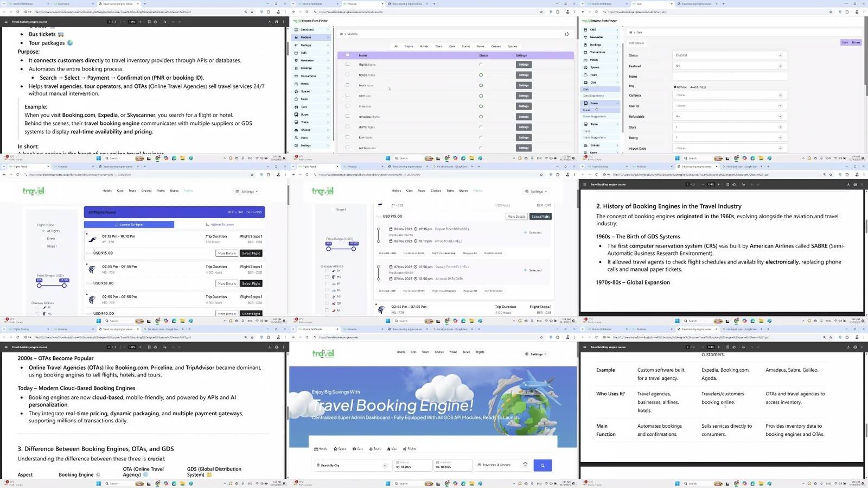
Task: Select the Flights filter tab on the Modules page
Action: point(409,46)
